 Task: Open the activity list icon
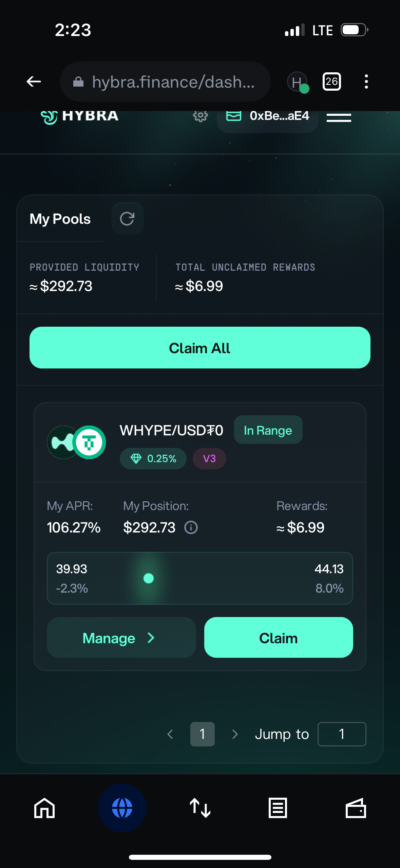click(278, 808)
